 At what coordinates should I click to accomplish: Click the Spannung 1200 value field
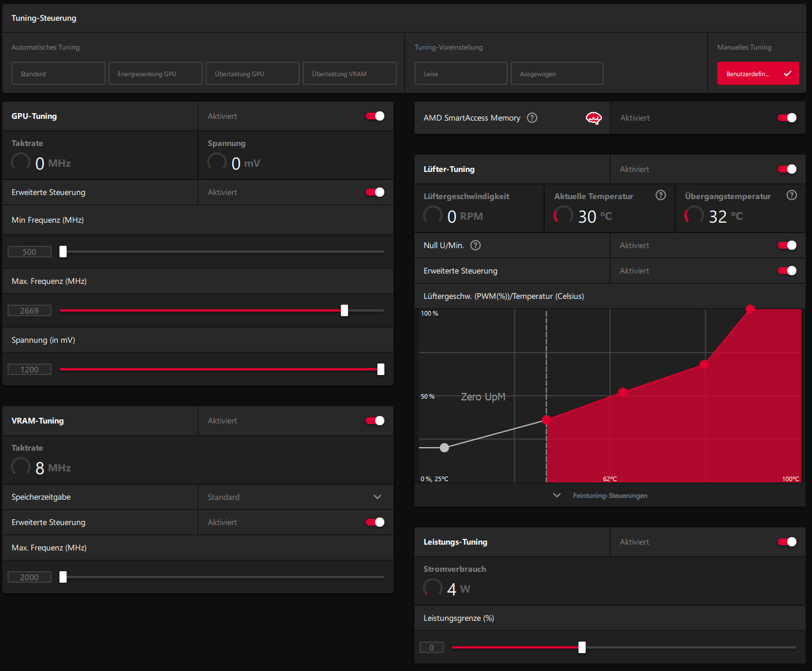(29, 369)
